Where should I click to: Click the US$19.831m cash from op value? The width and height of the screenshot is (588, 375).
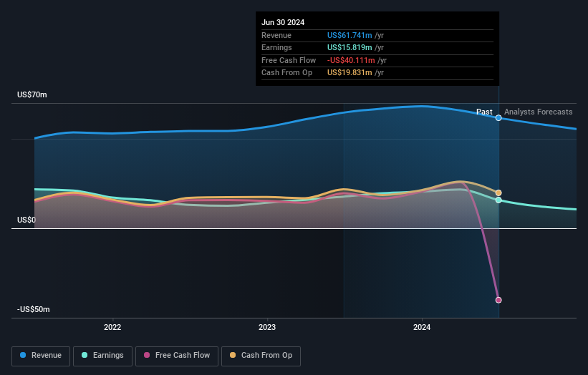(350, 73)
